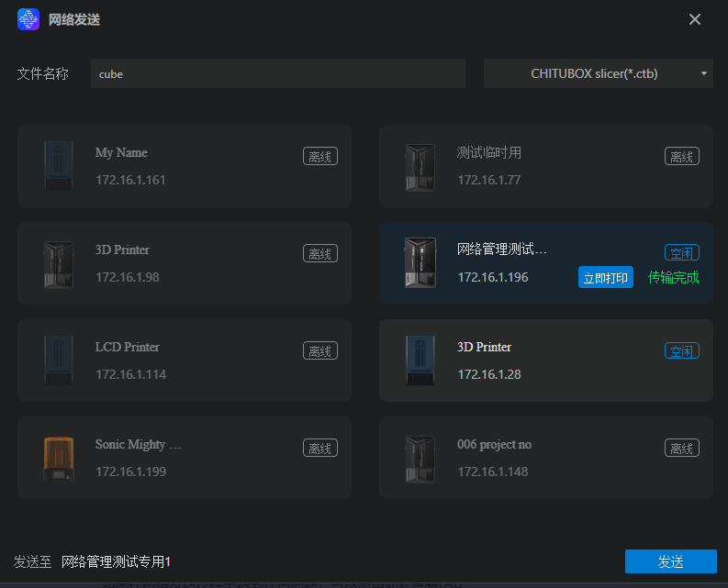
Task: Select the My Name printer thumbnail
Action: point(59,166)
